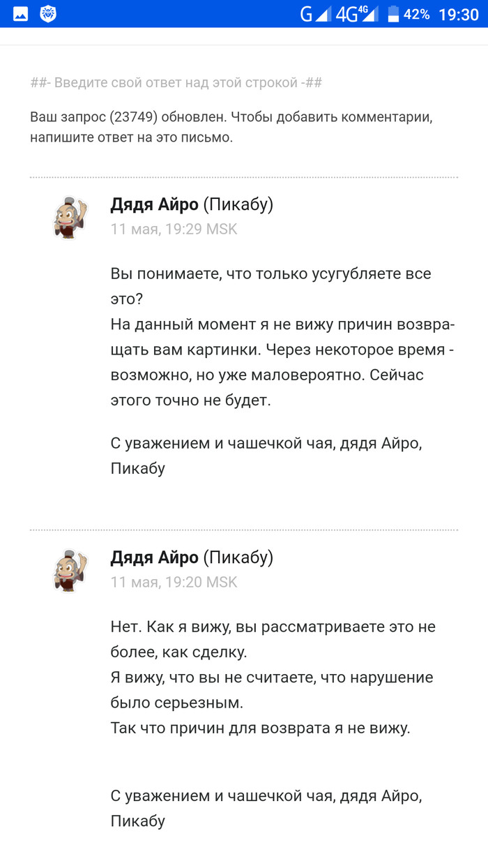Tap the timestamp 11 мая, 19:29 MSK
The height and width of the screenshot is (868, 488).
click(x=174, y=229)
